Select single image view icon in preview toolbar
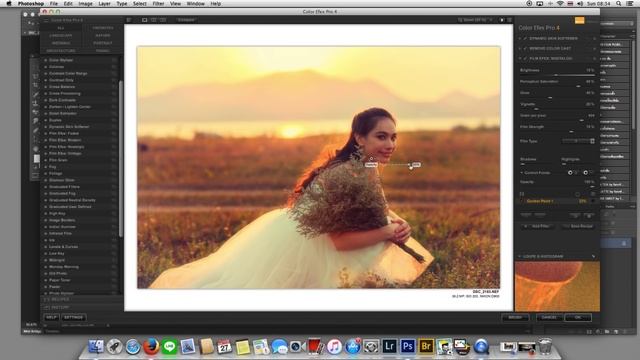 [144, 20]
